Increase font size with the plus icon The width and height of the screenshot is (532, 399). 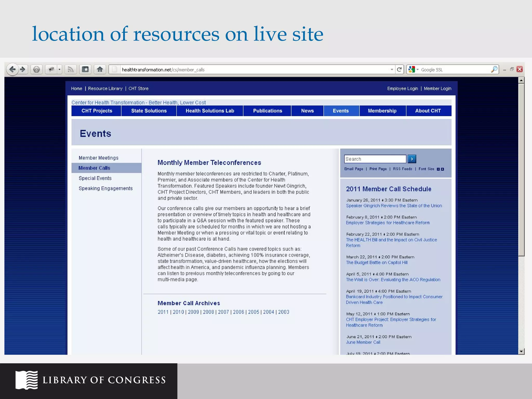(x=442, y=169)
